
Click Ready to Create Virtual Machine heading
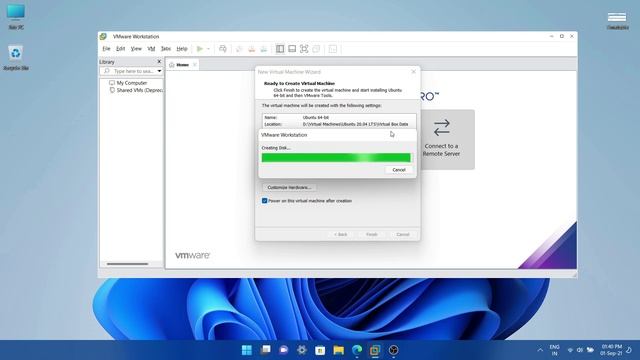point(299,83)
